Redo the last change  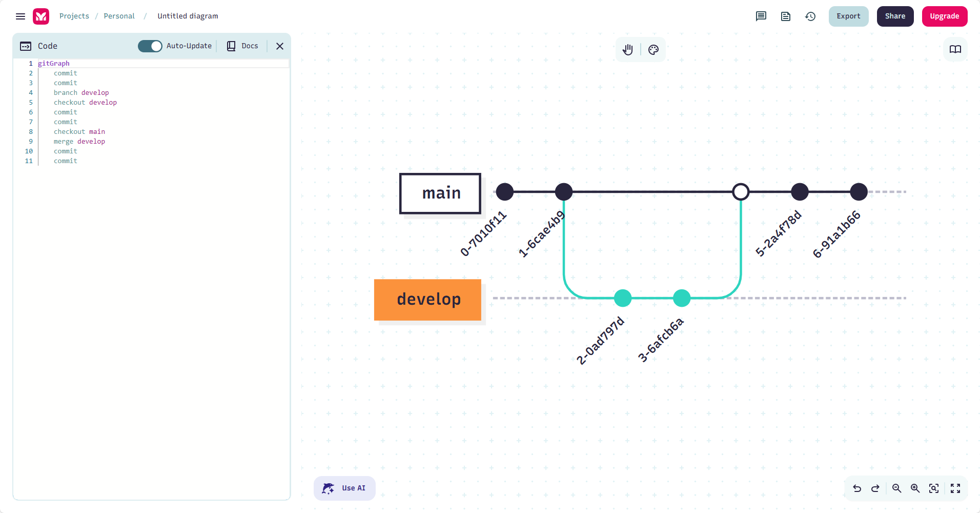875,488
